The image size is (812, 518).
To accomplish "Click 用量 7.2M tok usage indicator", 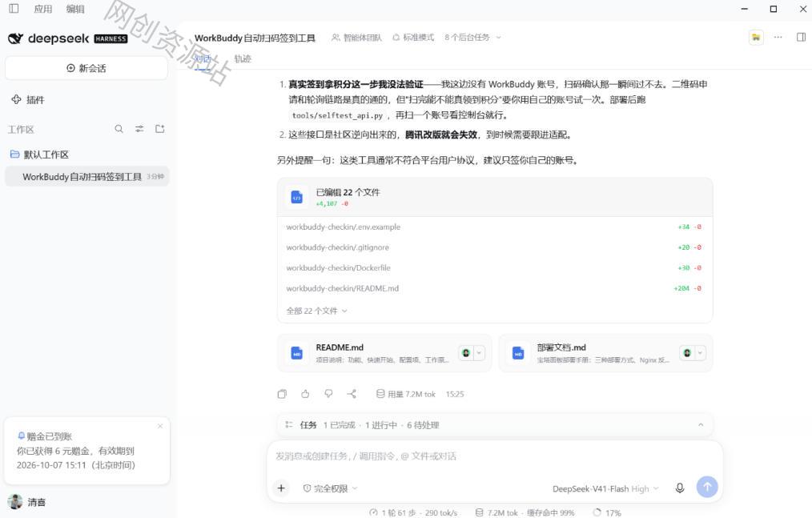I will 406,394.
